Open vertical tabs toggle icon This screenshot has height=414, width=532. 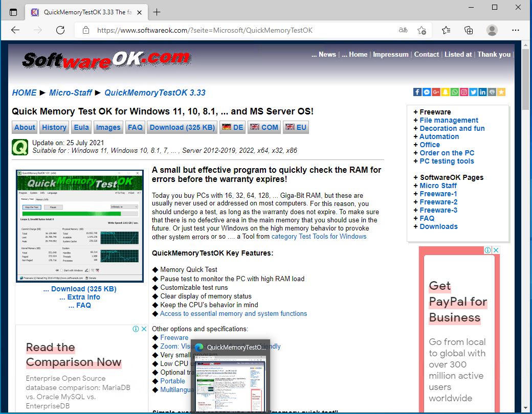[13, 12]
